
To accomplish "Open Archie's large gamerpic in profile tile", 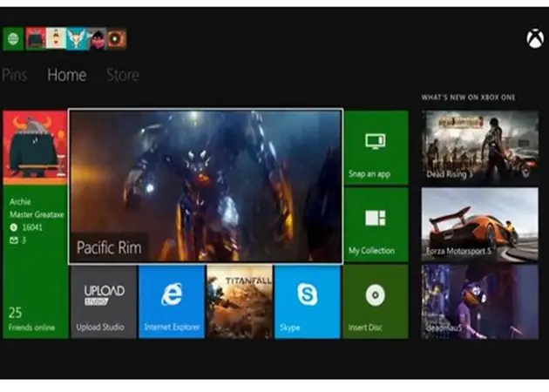I will [x=35, y=147].
